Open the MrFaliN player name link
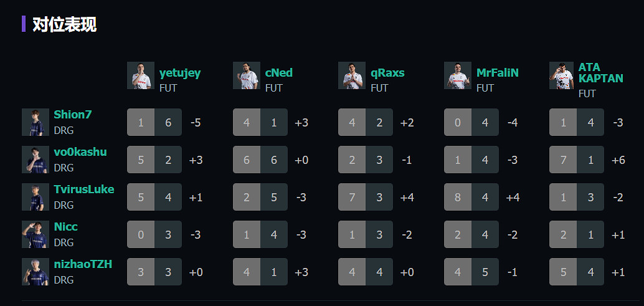 497,73
